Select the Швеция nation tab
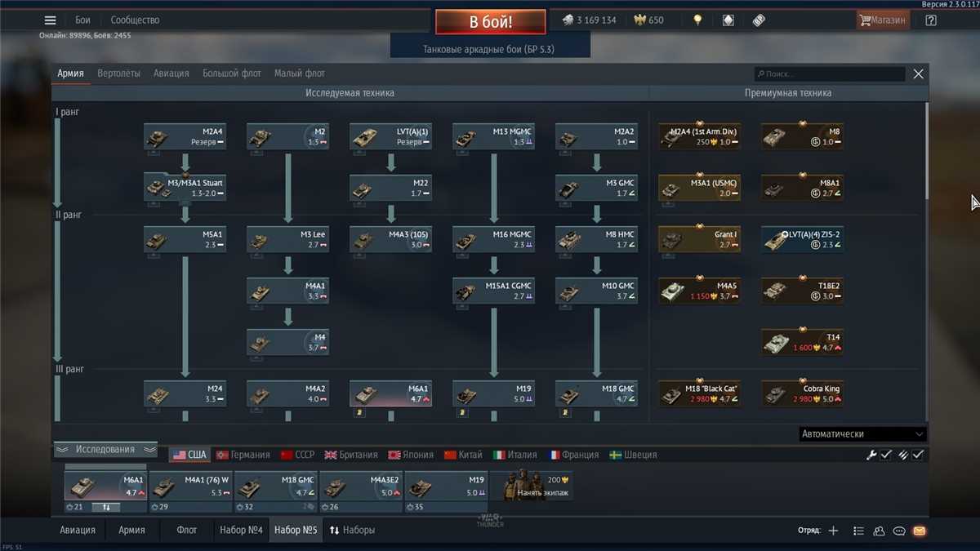The height and width of the screenshot is (551, 980). [x=633, y=455]
